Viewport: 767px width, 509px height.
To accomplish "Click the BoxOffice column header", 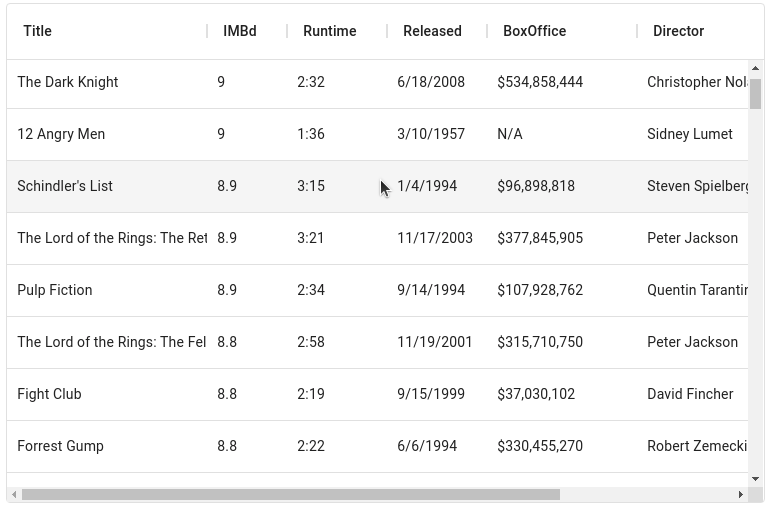I will pos(534,31).
